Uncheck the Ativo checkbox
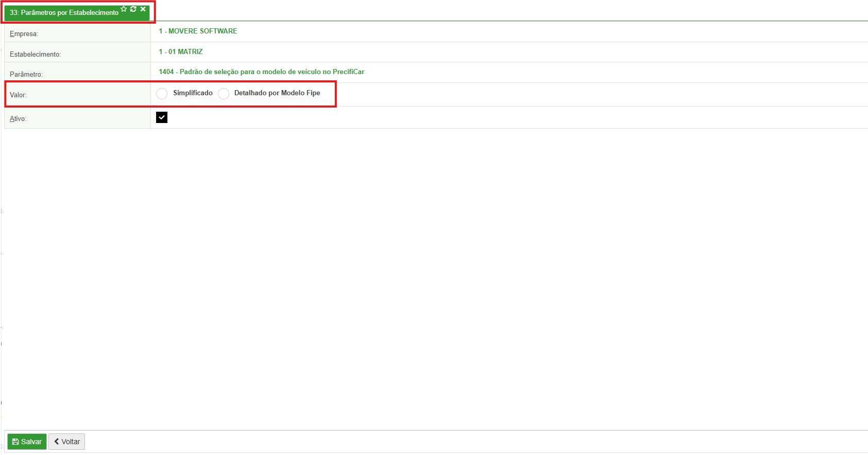The image size is (868, 455). 162,117
